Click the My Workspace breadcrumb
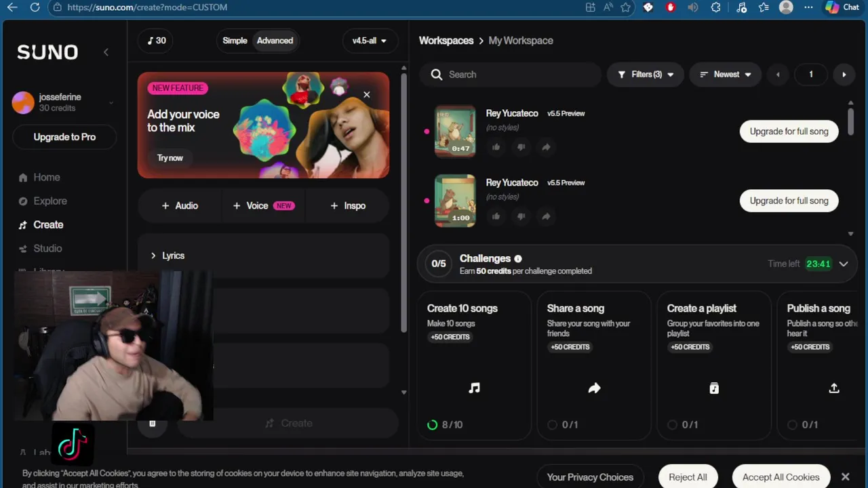The width and height of the screenshot is (868, 488). click(x=521, y=41)
